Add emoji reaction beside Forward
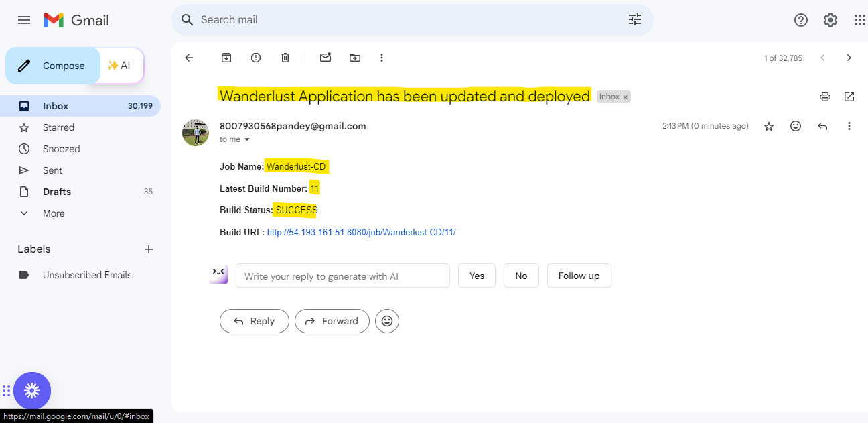This screenshot has width=868, height=423. coord(387,321)
